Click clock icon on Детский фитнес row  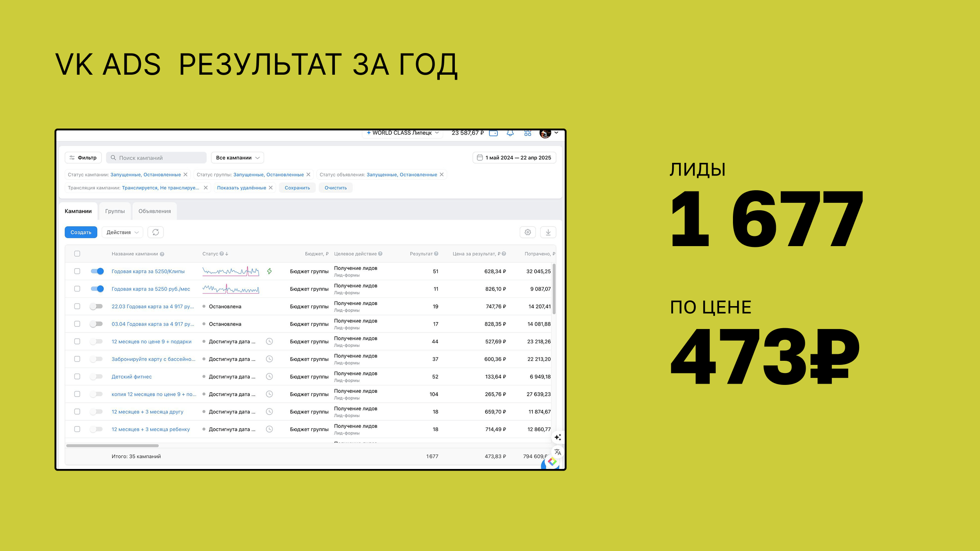269,376
